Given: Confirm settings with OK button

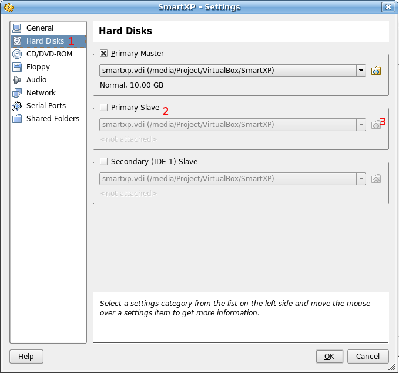Looking at the screenshot, I should pyautogui.click(x=329, y=357).
